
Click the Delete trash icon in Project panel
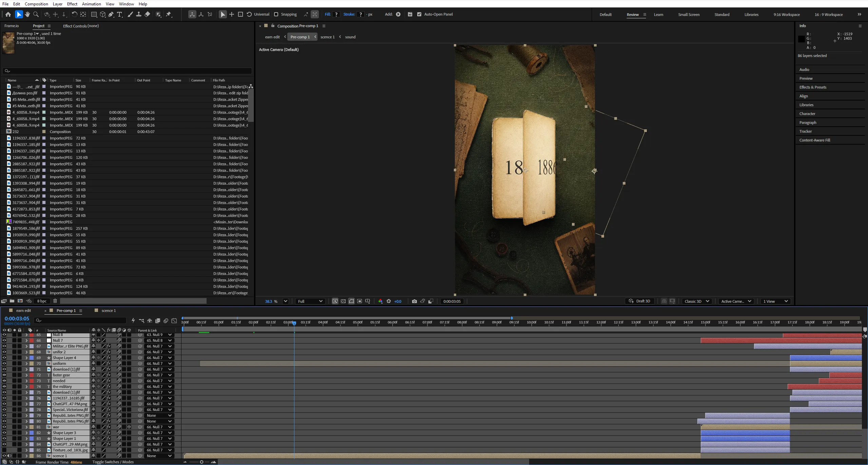click(x=55, y=301)
